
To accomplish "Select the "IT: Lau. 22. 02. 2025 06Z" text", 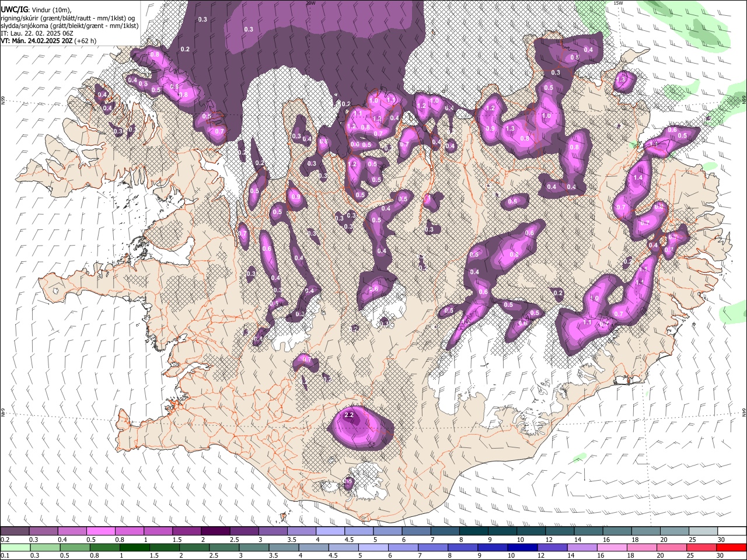I will pyautogui.click(x=37, y=33).
